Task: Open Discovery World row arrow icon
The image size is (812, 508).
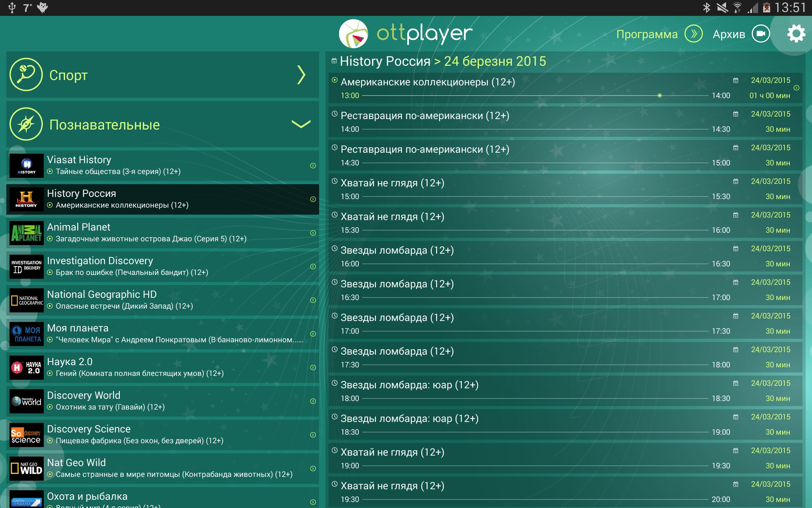Action: click(313, 401)
